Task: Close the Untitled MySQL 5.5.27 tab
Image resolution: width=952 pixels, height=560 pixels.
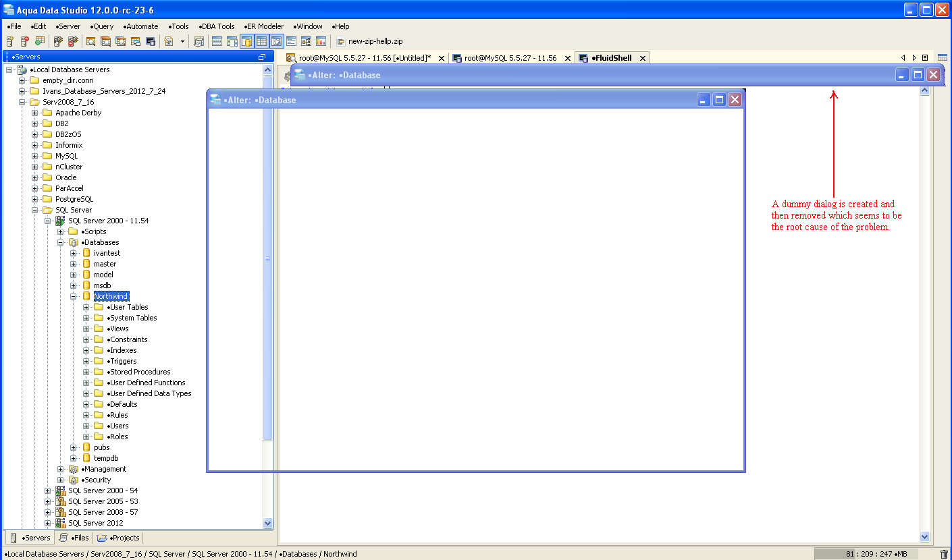Action: coord(442,58)
